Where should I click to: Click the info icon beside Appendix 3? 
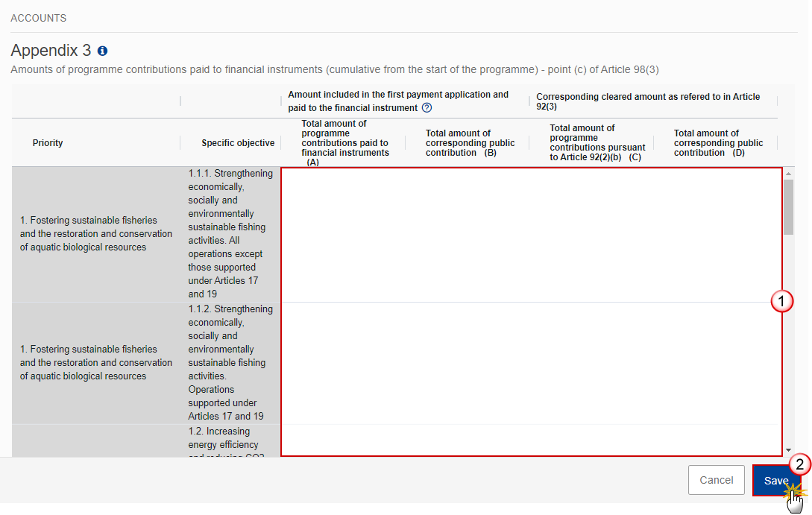102,51
